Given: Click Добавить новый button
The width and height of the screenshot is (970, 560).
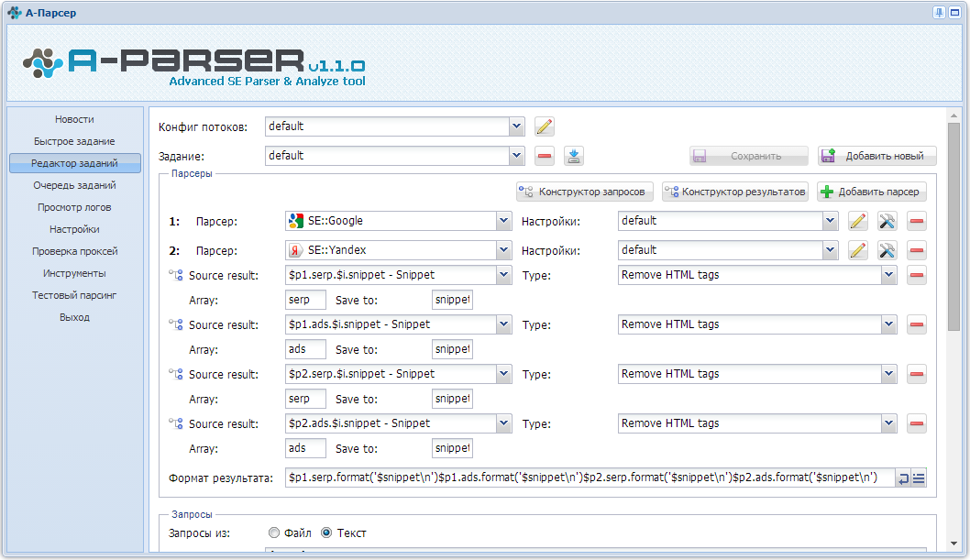Looking at the screenshot, I should (876, 156).
